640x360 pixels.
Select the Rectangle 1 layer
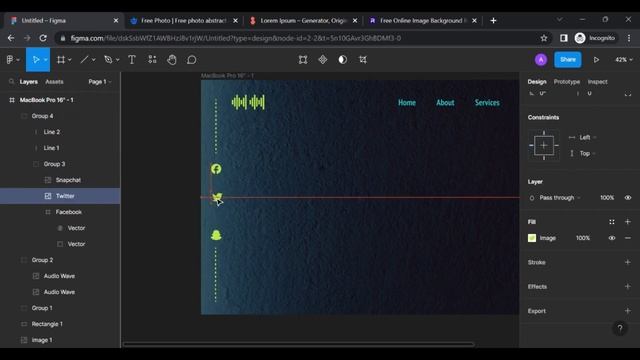point(60,324)
